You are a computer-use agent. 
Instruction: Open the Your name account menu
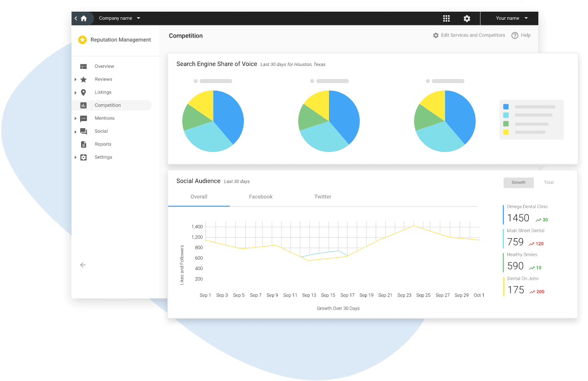(511, 18)
